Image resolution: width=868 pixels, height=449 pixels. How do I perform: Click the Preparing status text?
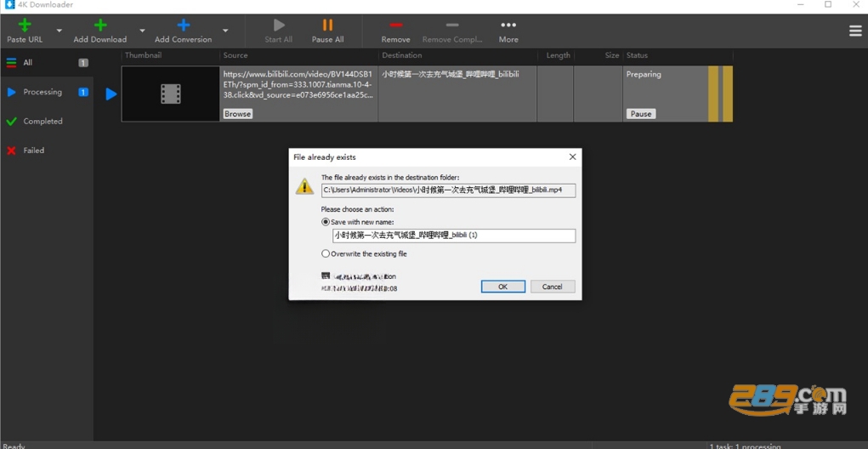[x=644, y=74]
